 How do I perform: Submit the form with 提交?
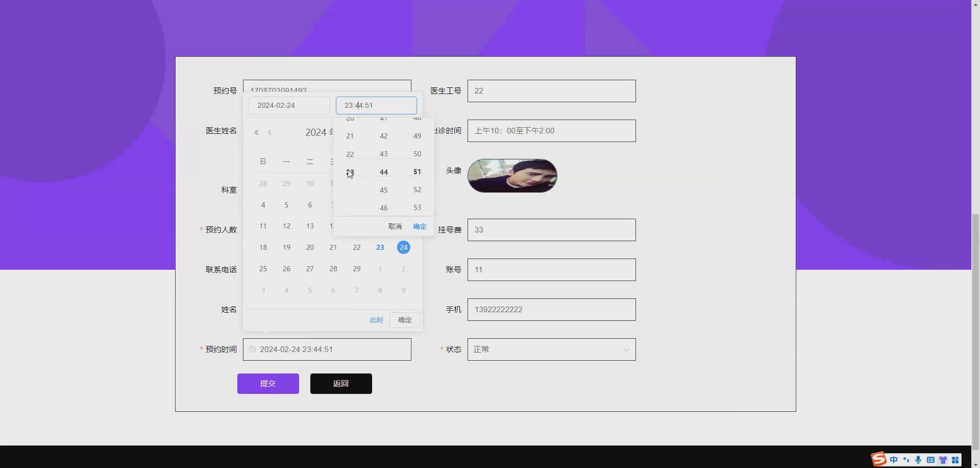[268, 384]
